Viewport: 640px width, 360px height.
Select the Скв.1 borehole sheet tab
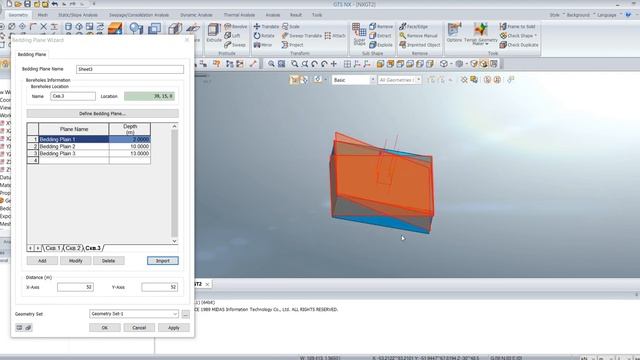(x=53, y=248)
